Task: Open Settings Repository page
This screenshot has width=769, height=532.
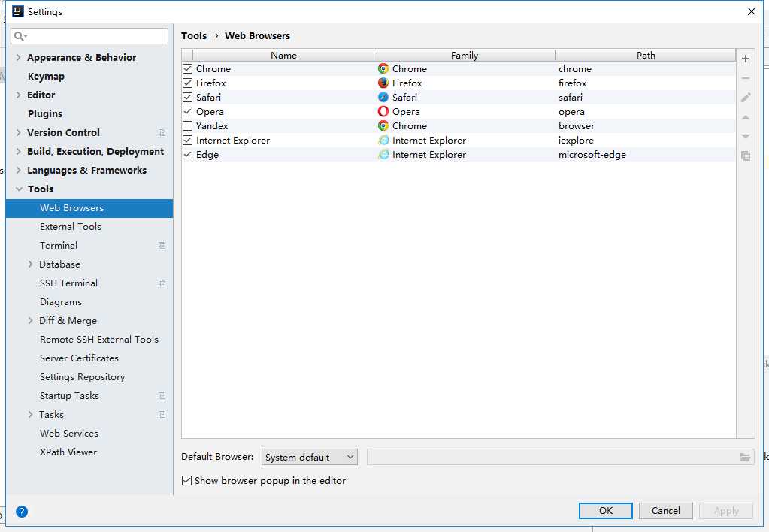Action: click(x=83, y=377)
